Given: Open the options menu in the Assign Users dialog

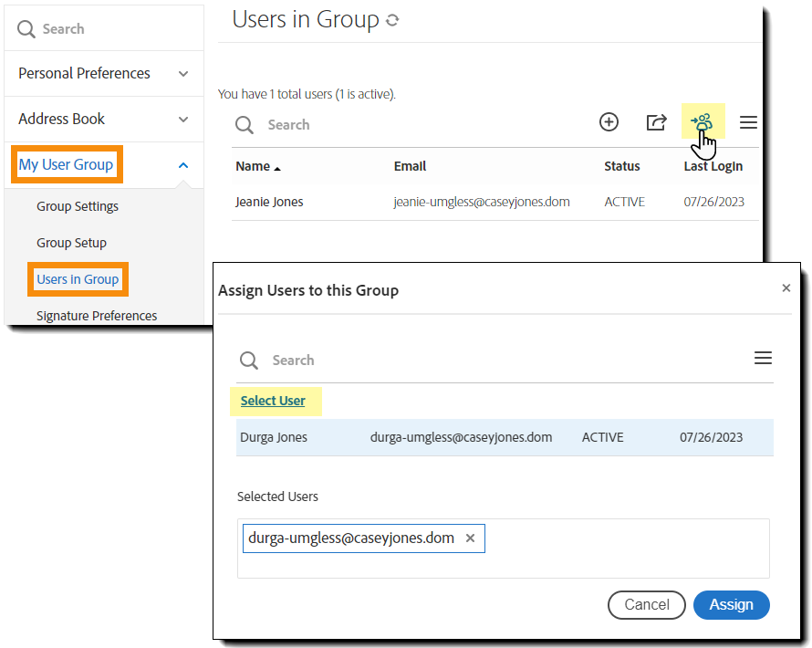Looking at the screenshot, I should click(x=764, y=358).
